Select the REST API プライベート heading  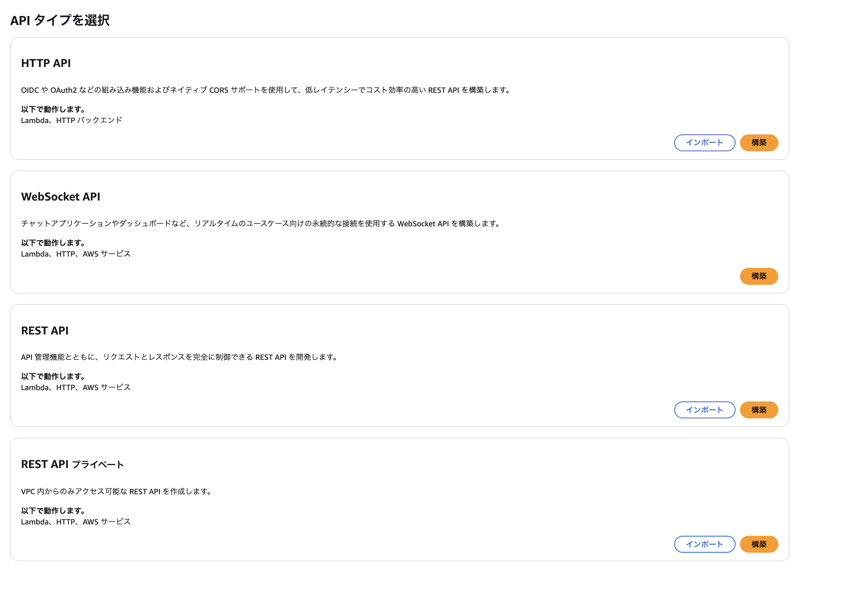tap(72, 464)
